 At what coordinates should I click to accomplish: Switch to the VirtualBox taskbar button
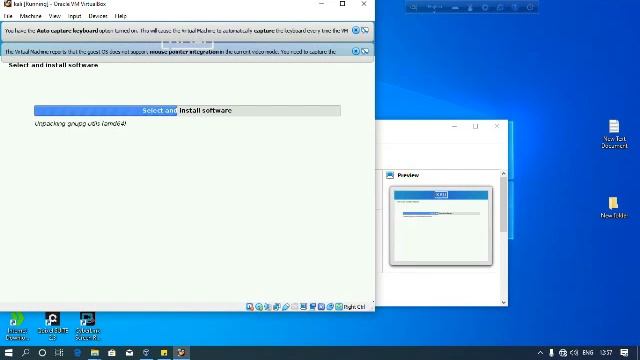point(181,353)
